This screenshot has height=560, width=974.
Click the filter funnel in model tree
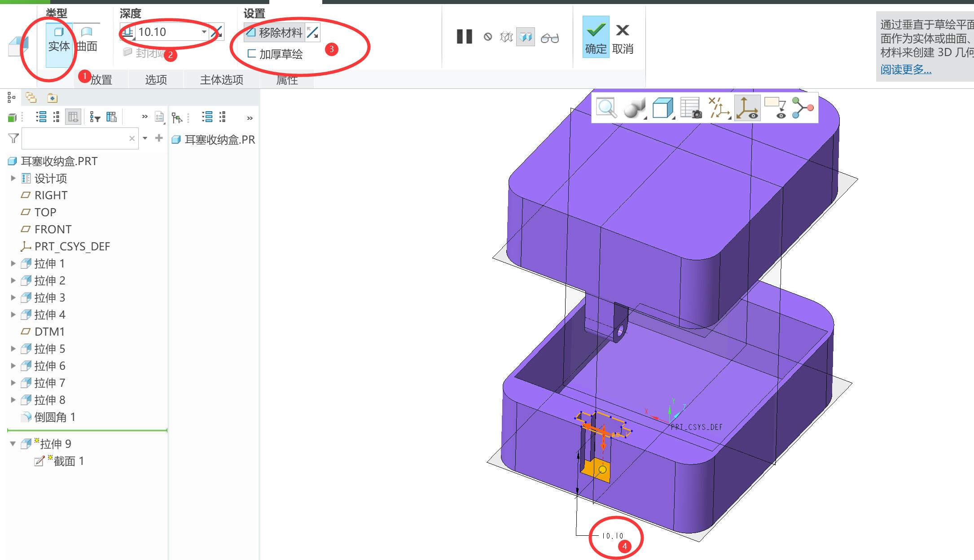[13, 138]
